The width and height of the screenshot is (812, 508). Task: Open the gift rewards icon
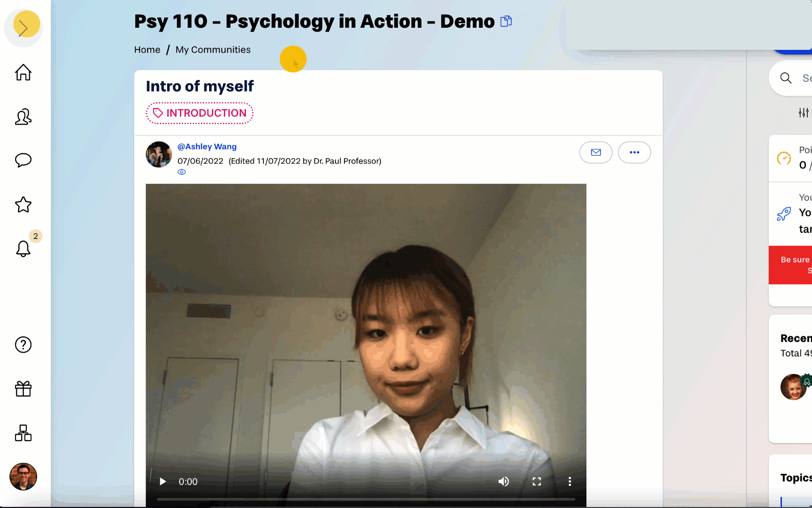(23, 389)
